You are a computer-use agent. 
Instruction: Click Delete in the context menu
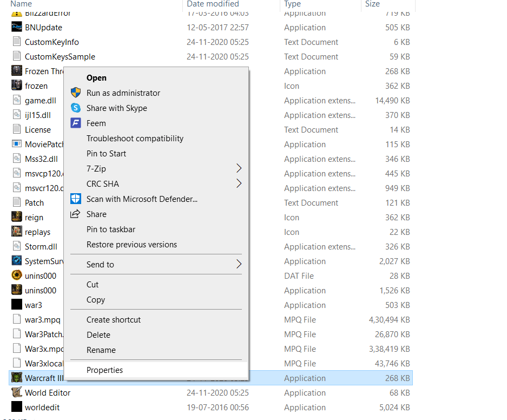[98, 335]
